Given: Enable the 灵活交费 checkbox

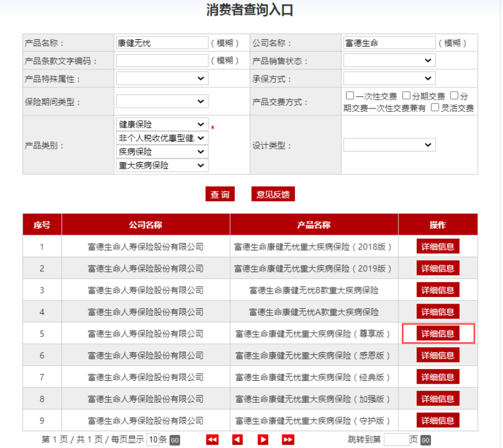Looking at the screenshot, I should coord(435,107).
